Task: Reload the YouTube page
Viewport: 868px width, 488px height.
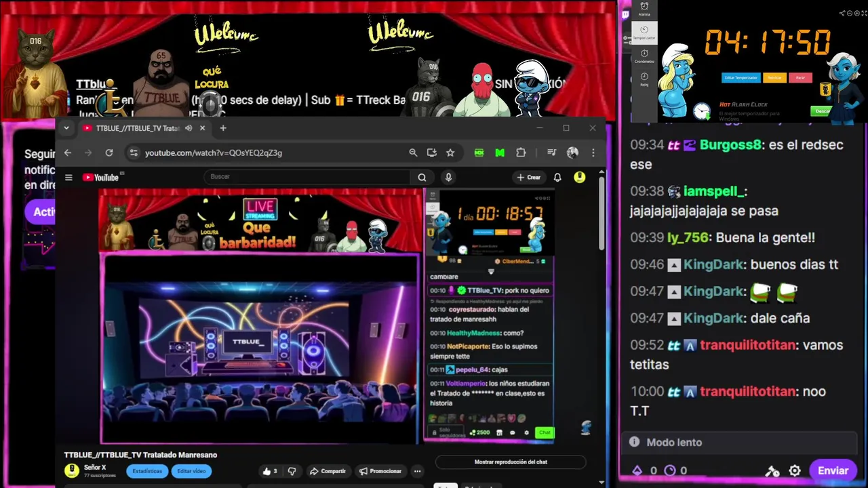Action: click(x=108, y=152)
